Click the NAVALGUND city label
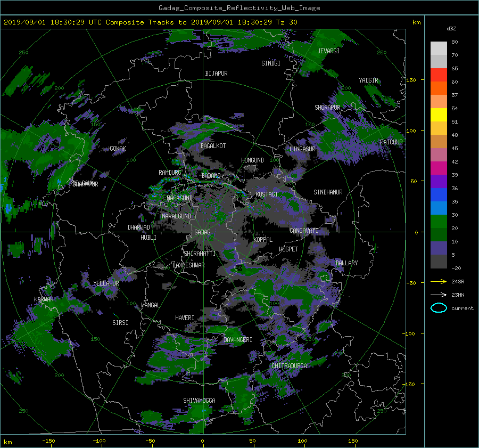The height and width of the screenshot is (448, 479). 176,216
